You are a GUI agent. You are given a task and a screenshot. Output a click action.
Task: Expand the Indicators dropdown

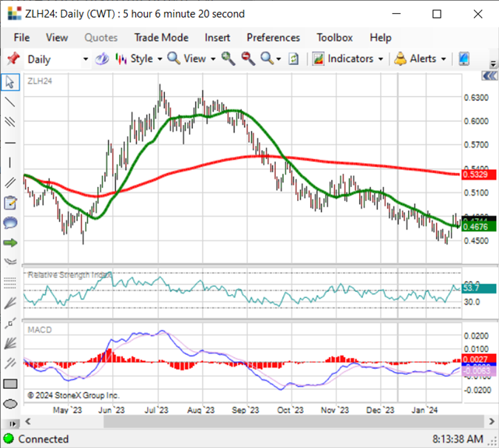(x=347, y=59)
